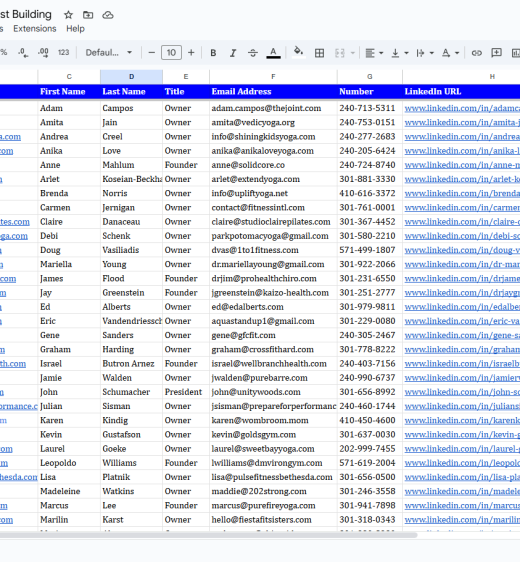The image size is (520, 562).
Task: Click the insert comment icon
Action: (x=496, y=53)
